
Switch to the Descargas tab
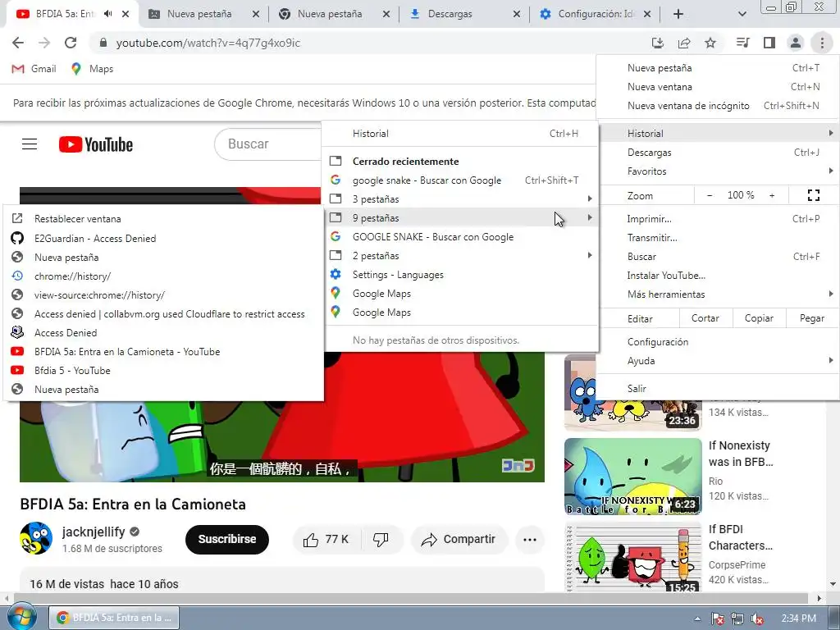[x=465, y=14]
